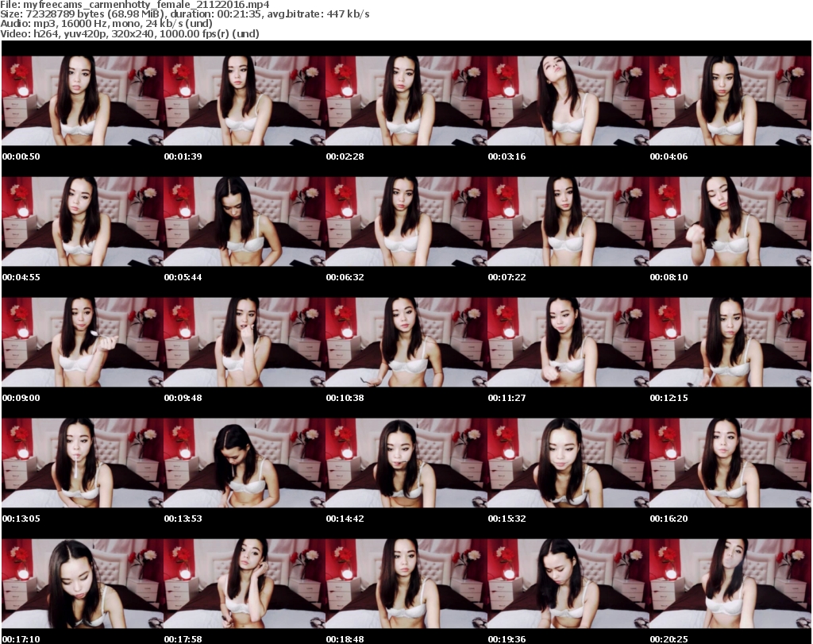Select the thumbnail at 00:11:27
The height and width of the screenshot is (644, 813).
568,342
